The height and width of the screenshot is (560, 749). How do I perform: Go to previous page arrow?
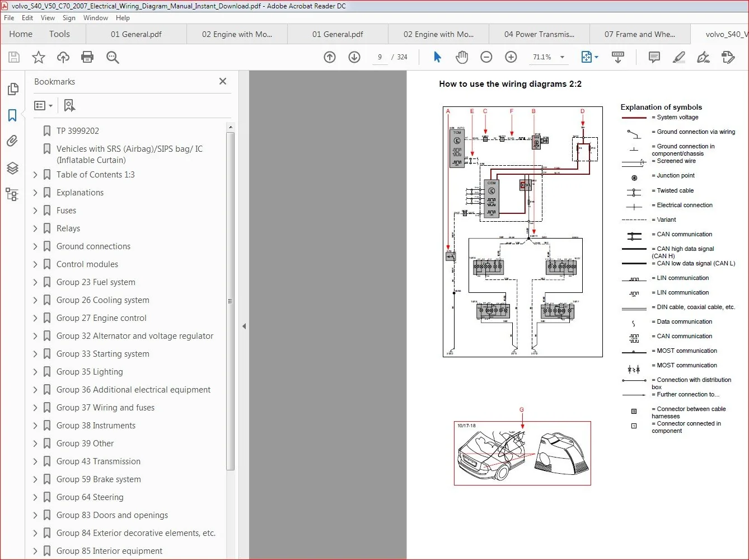pyautogui.click(x=330, y=57)
